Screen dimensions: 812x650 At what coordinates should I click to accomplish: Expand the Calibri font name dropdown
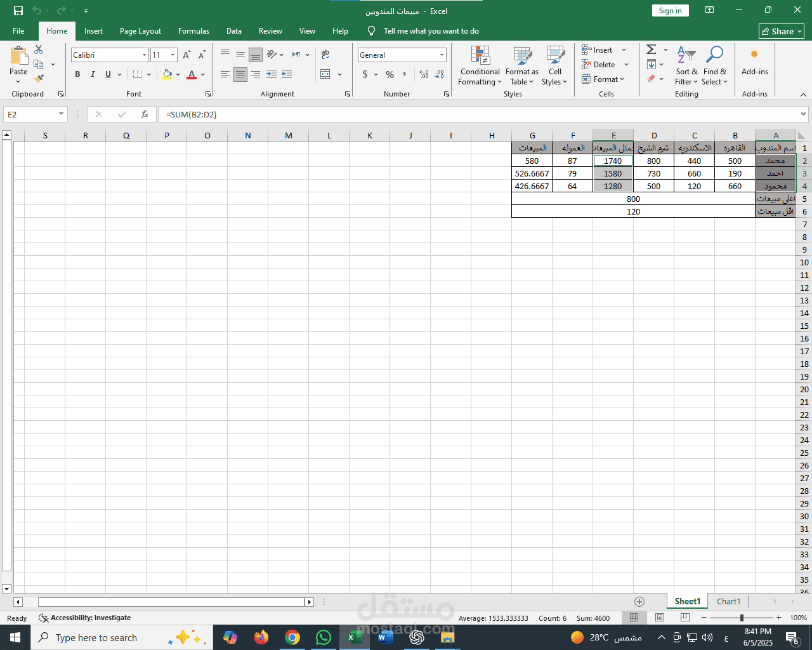[x=144, y=55]
